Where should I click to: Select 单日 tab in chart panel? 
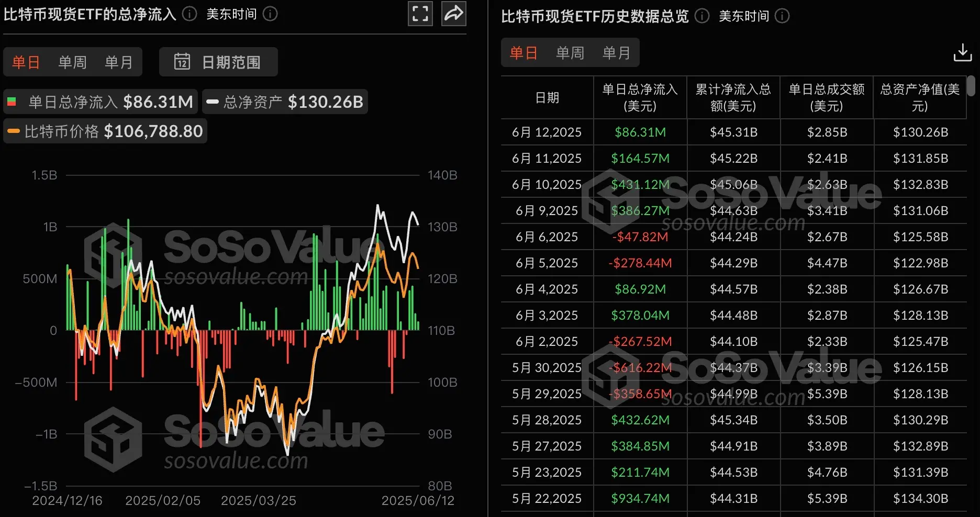26,62
